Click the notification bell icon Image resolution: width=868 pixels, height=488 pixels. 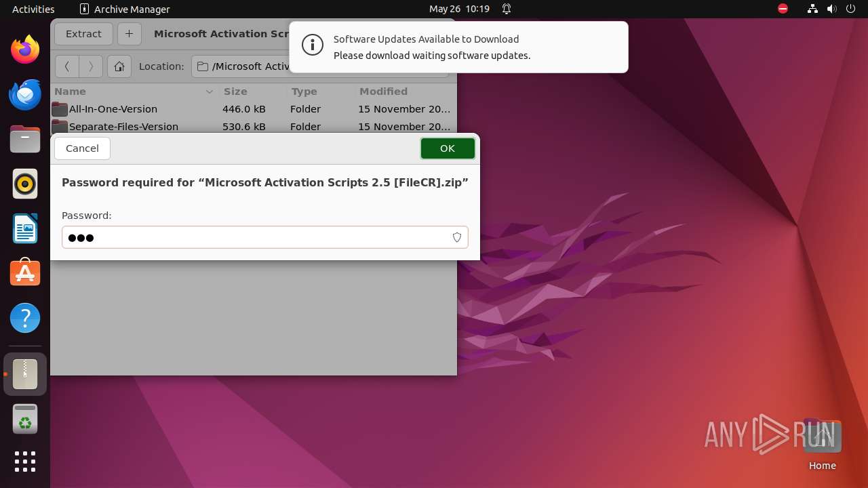(507, 9)
